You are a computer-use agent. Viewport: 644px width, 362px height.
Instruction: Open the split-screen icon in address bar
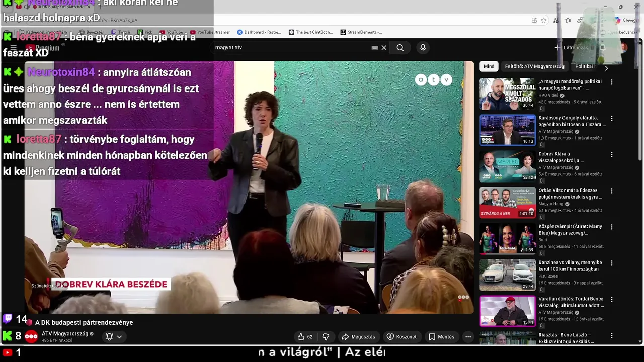click(x=534, y=20)
